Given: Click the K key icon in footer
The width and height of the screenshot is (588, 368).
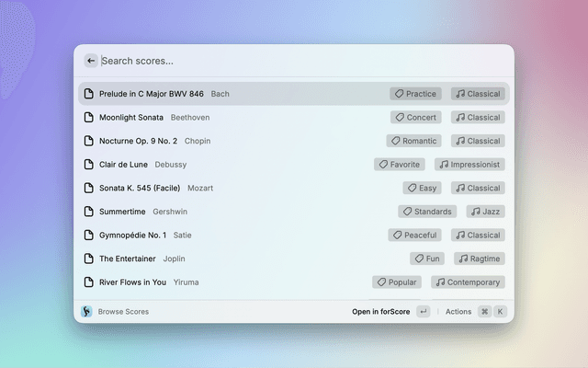Looking at the screenshot, I should coord(501,311).
